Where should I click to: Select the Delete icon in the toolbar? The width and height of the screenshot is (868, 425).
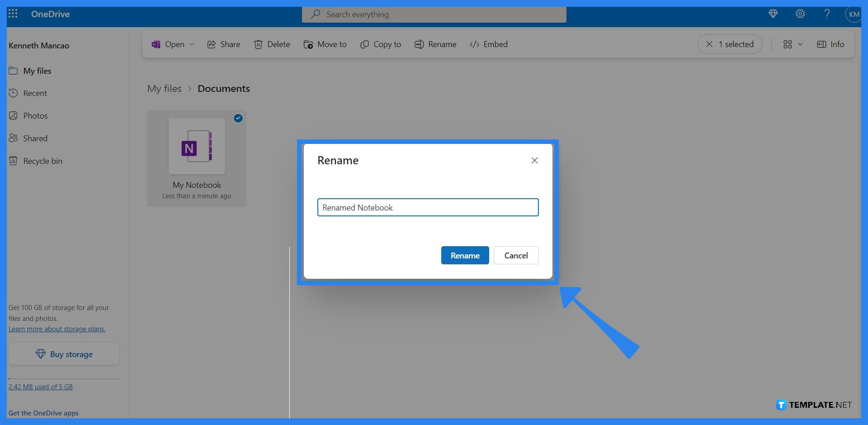pyautogui.click(x=259, y=44)
